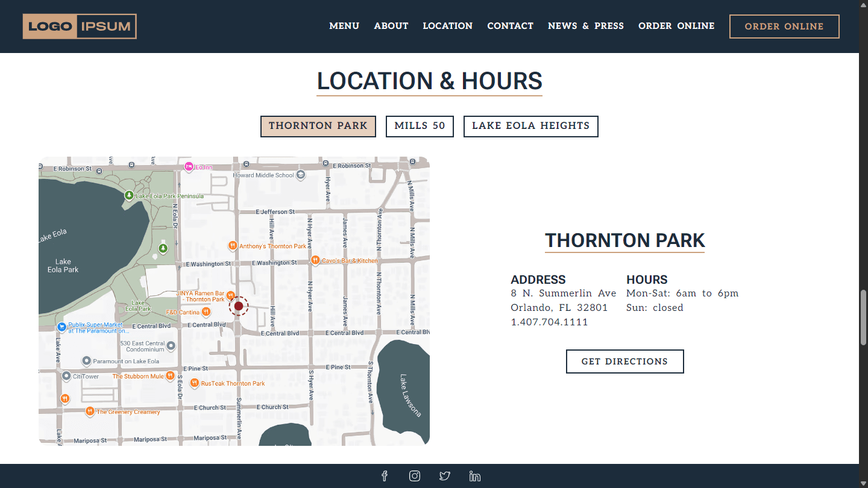The width and height of the screenshot is (868, 488).
Task: Click the outlined Order Online button
Action: click(x=784, y=27)
